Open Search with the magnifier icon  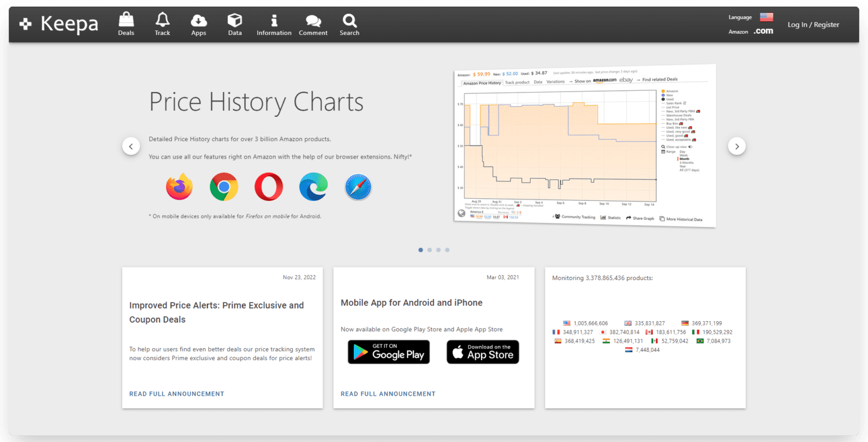click(x=349, y=23)
